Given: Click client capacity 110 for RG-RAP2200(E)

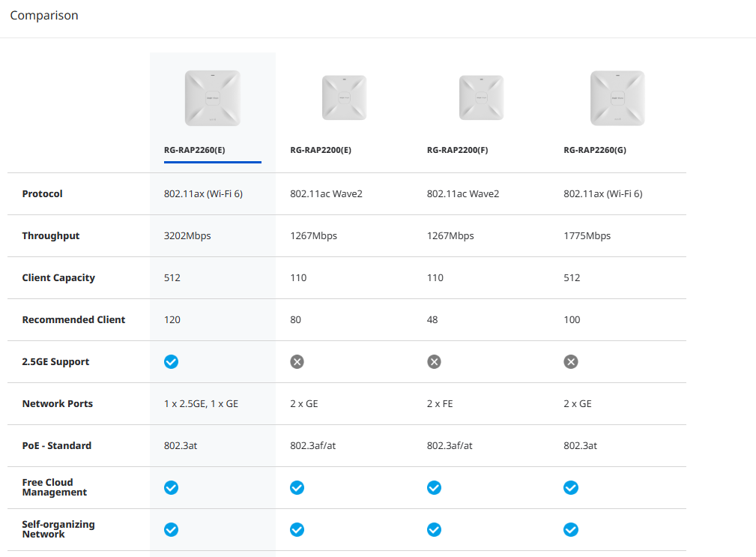Looking at the screenshot, I should [x=298, y=278].
